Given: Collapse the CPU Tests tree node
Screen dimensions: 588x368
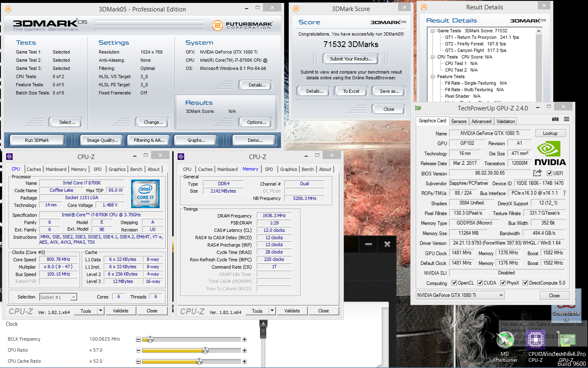Looking at the screenshot, I should pyautogui.click(x=432, y=57).
